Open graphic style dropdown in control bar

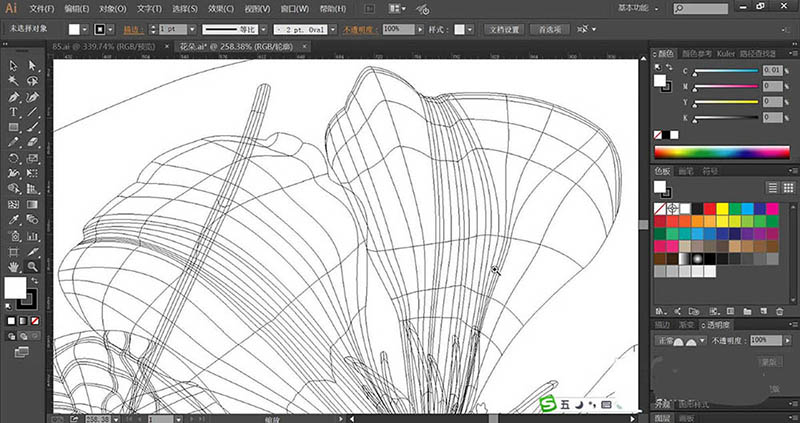pyautogui.click(x=470, y=30)
